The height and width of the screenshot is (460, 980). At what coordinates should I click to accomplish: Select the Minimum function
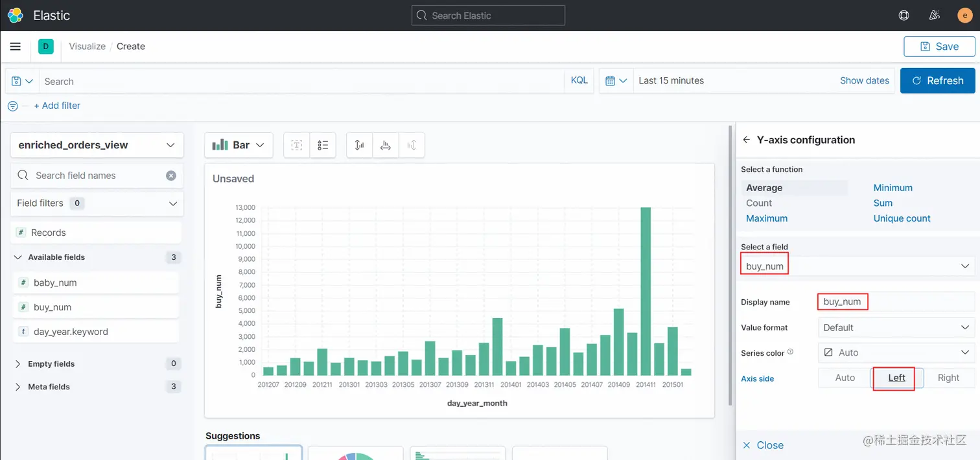(892, 188)
